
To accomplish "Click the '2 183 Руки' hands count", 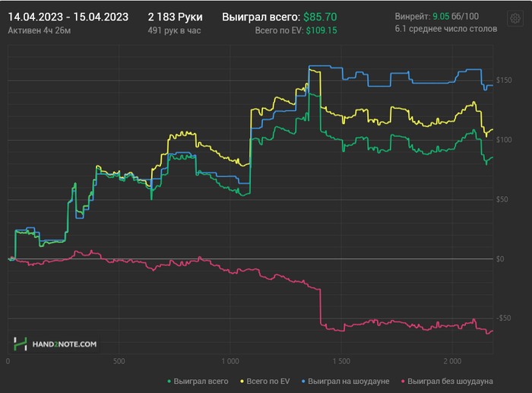I will [x=175, y=17].
